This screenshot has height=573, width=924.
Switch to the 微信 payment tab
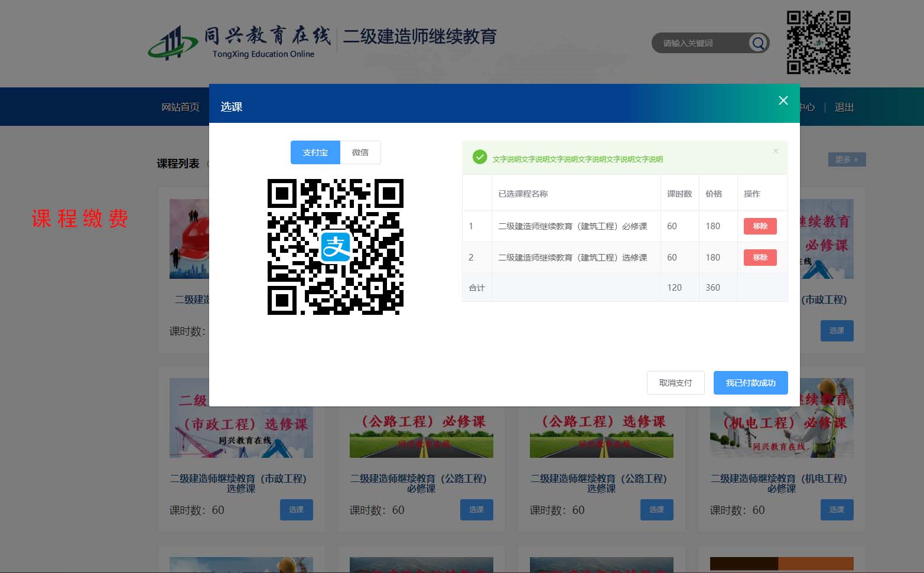pos(360,152)
